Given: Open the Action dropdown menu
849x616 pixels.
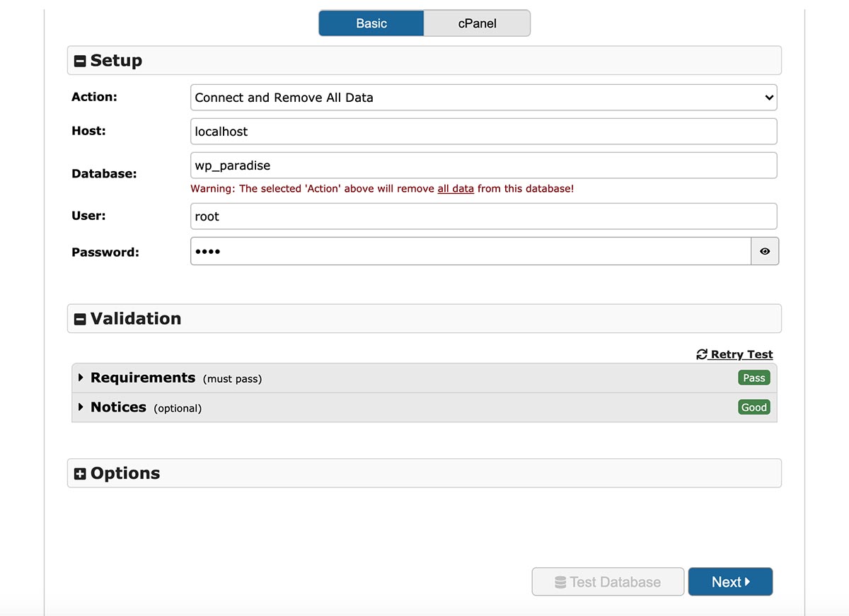Looking at the screenshot, I should [x=484, y=98].
